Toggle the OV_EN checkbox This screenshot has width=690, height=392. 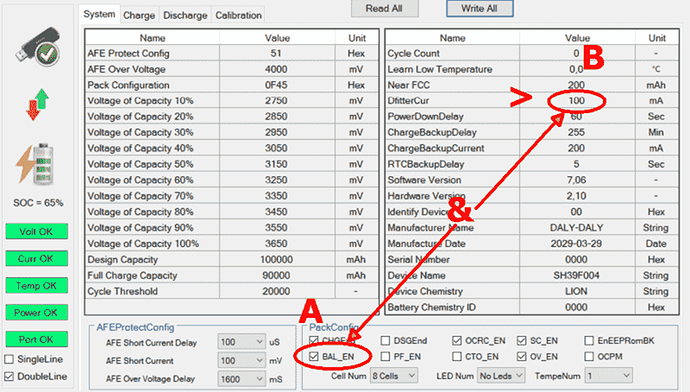(x=521, y=356)
